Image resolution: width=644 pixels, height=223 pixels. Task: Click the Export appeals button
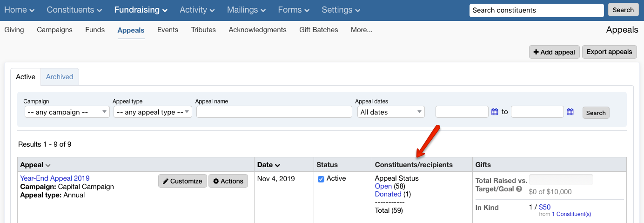pos(609,52)
